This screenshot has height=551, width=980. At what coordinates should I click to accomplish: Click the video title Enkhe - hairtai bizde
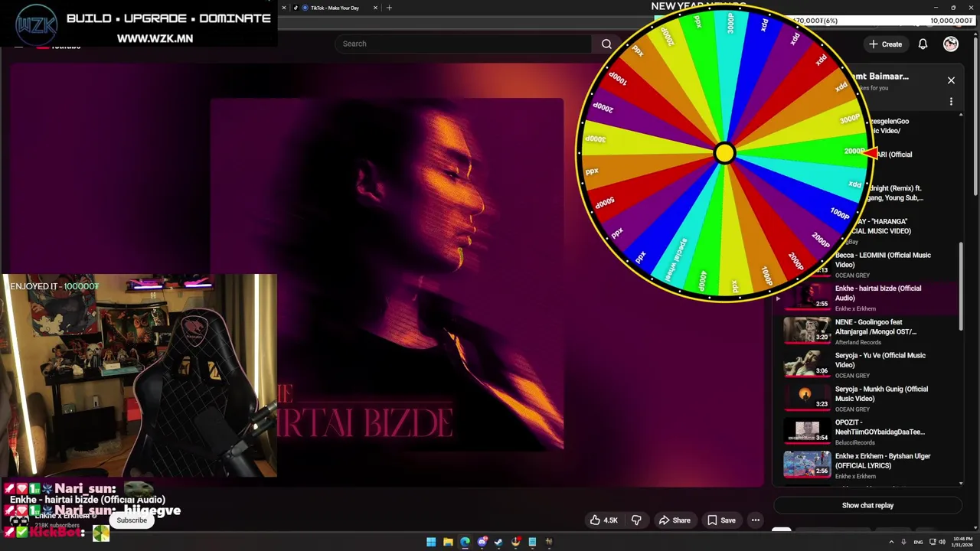click(87, 500)
